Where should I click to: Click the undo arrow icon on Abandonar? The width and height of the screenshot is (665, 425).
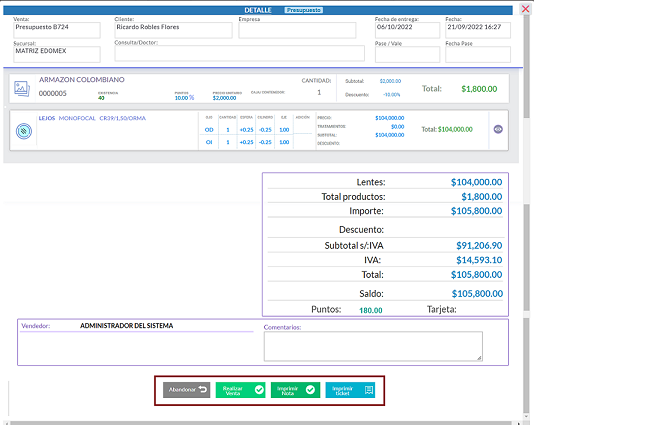(x=203, y=389)
